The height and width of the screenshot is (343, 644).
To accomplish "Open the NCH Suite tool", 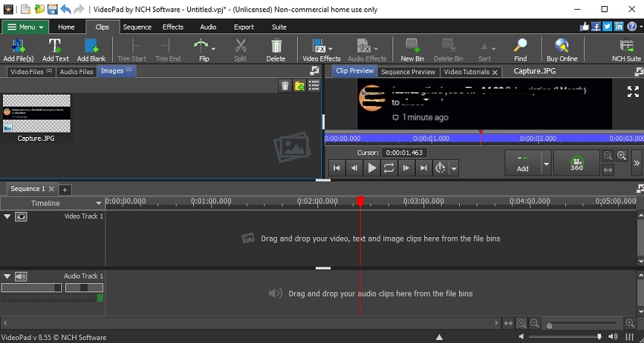I will pos(627,50).
